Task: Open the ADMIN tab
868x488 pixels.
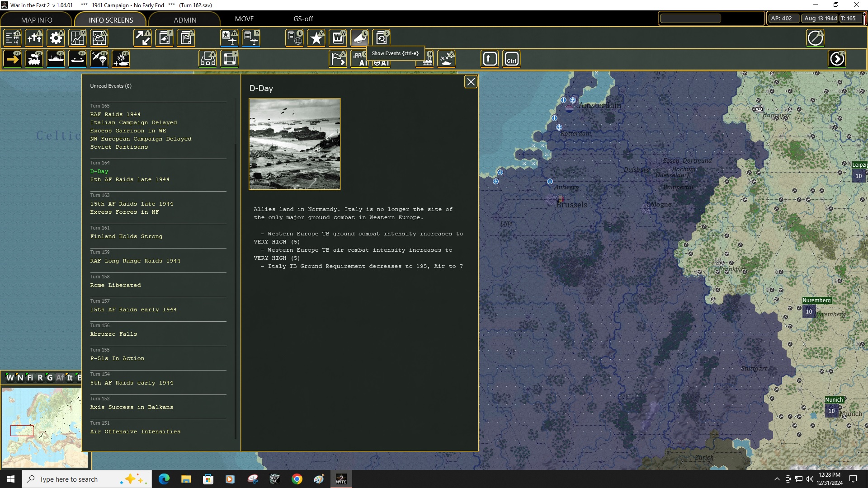Action: click(x=185, y=20)
